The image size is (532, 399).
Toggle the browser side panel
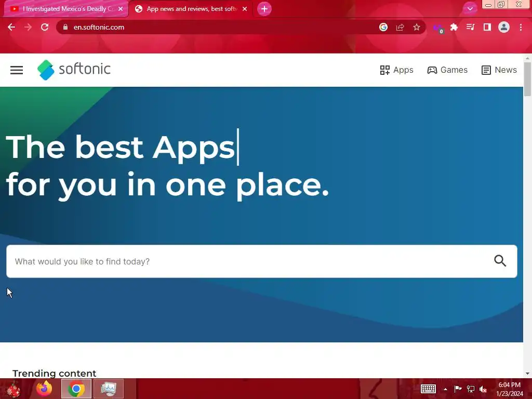coord(487,27)
